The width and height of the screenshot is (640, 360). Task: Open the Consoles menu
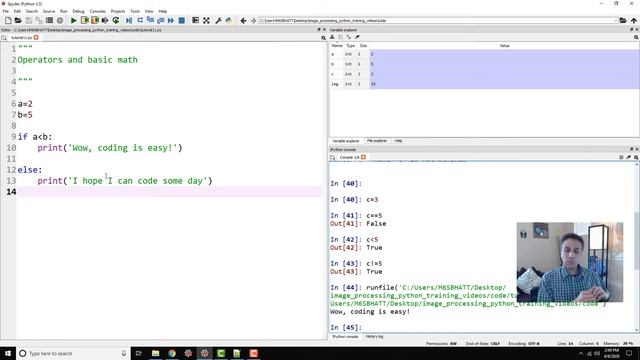point(98,11)
